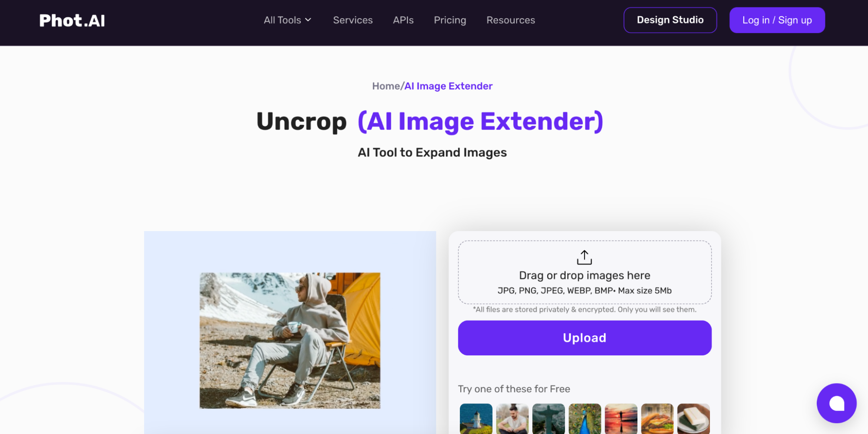Screen dimensions: 868x434
Task: Try the lighthouse sample image
Action: 476,419
